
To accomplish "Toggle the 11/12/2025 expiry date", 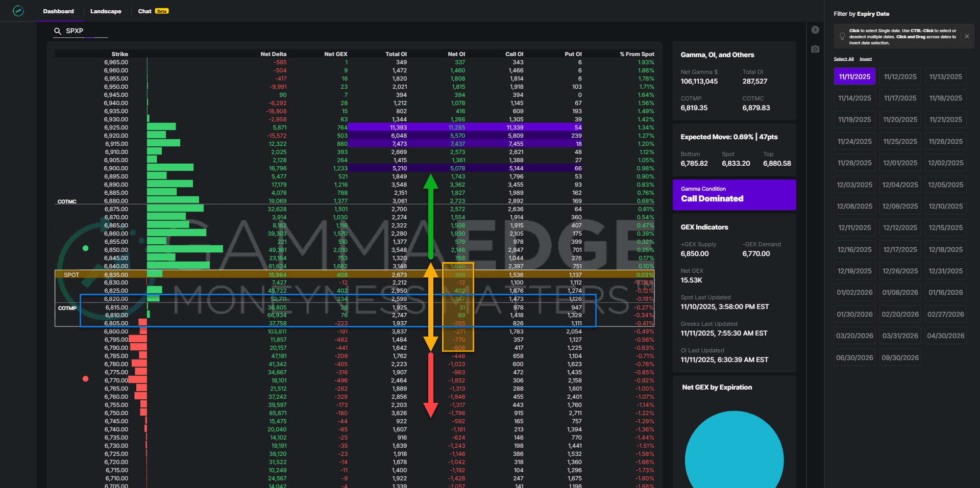I will [900, 76].
